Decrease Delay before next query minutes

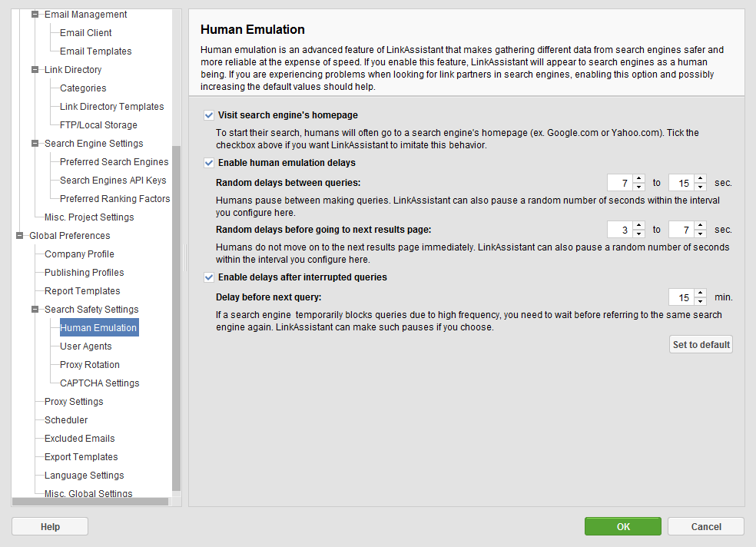pos(701,301)
